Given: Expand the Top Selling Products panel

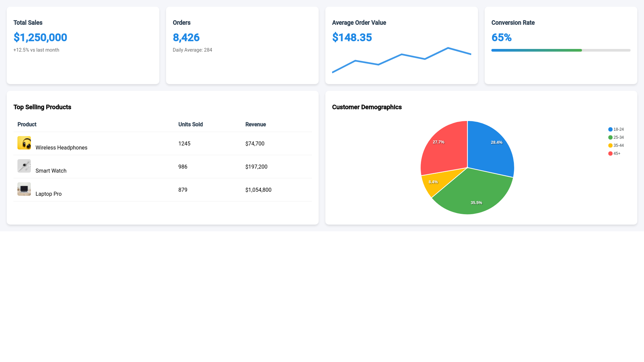Looking at the screenshot, I should 42,107.
